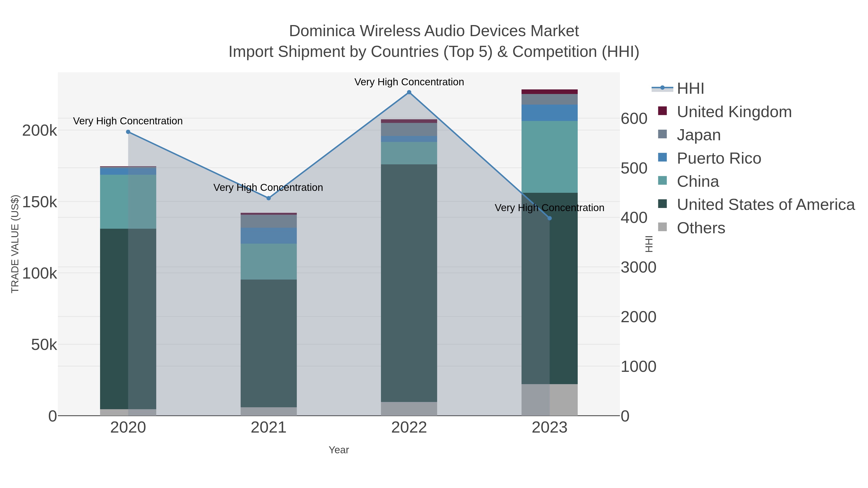Toggle HHI line in legend
This screenshot has width=868, height=488.
[678, 89]
